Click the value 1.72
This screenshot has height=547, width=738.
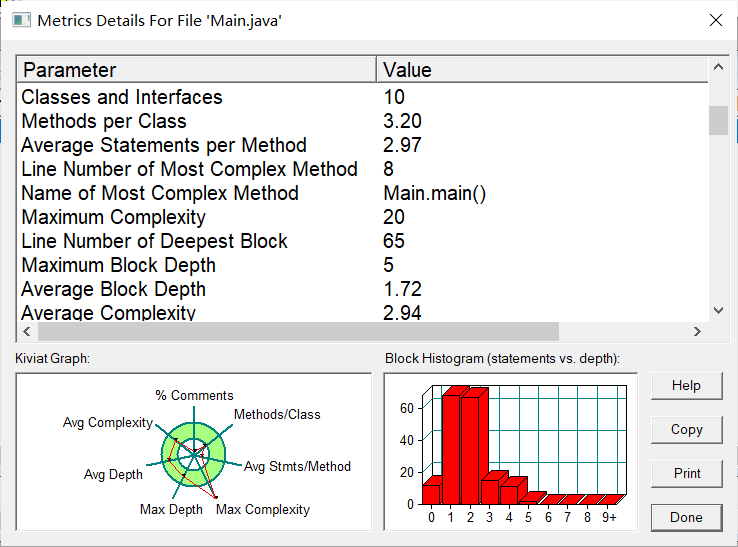tap(403, 289)
